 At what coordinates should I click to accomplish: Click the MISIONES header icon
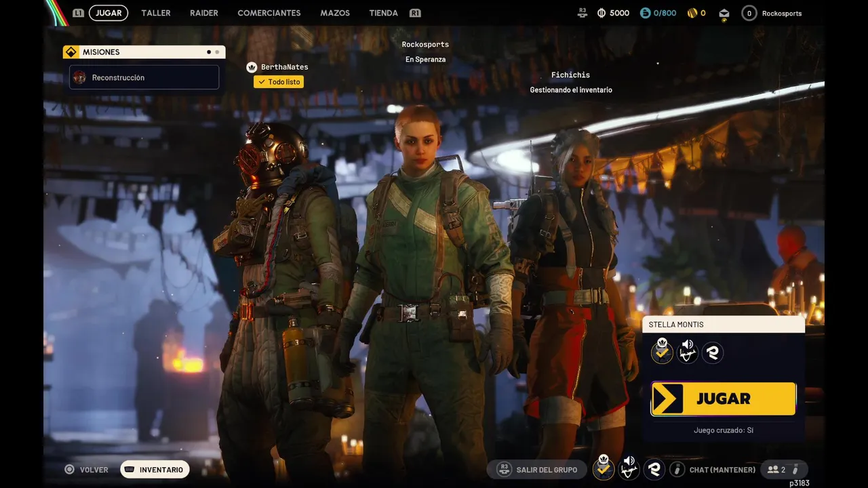(x=71, y=52)
